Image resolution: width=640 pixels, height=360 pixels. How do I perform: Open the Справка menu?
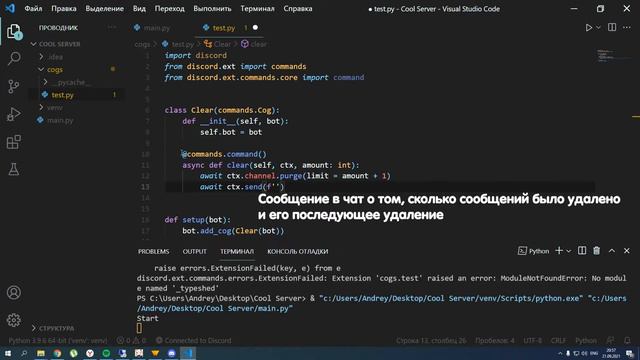click(x=298, y=9)
